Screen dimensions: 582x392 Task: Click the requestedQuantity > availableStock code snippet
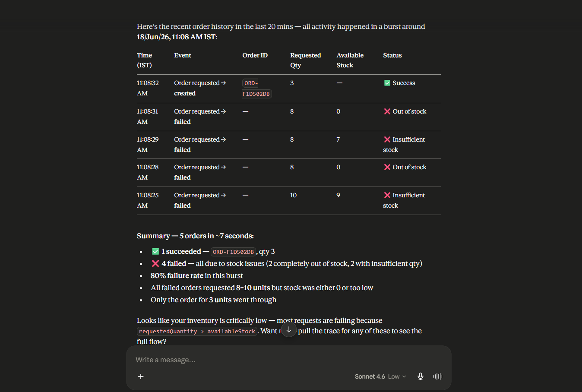[197, 331]
